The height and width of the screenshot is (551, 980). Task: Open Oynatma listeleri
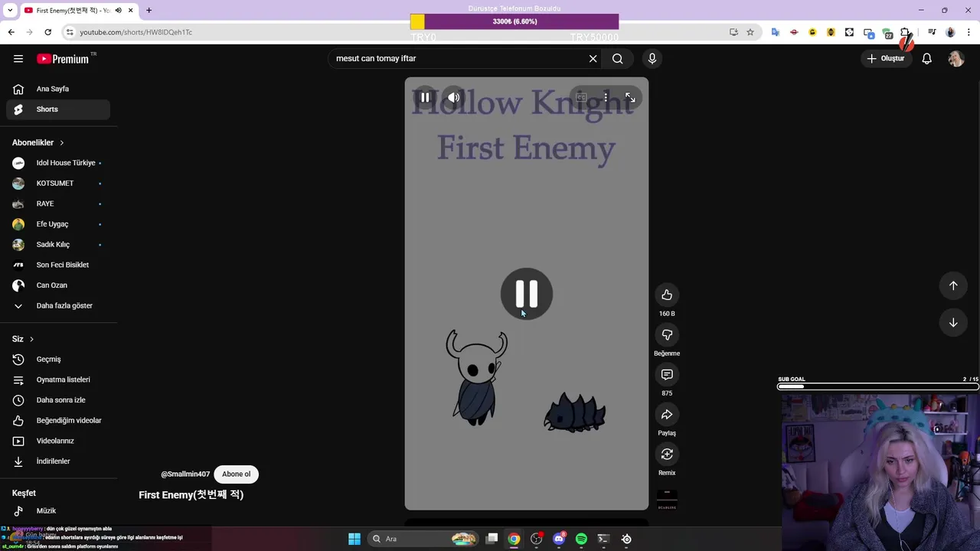coord(58,380)
